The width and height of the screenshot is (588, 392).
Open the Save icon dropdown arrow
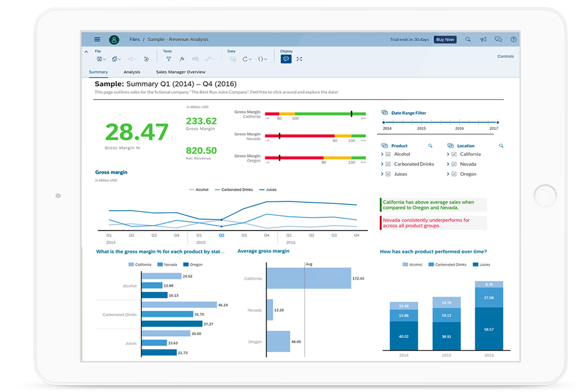[x=104, y=59]
